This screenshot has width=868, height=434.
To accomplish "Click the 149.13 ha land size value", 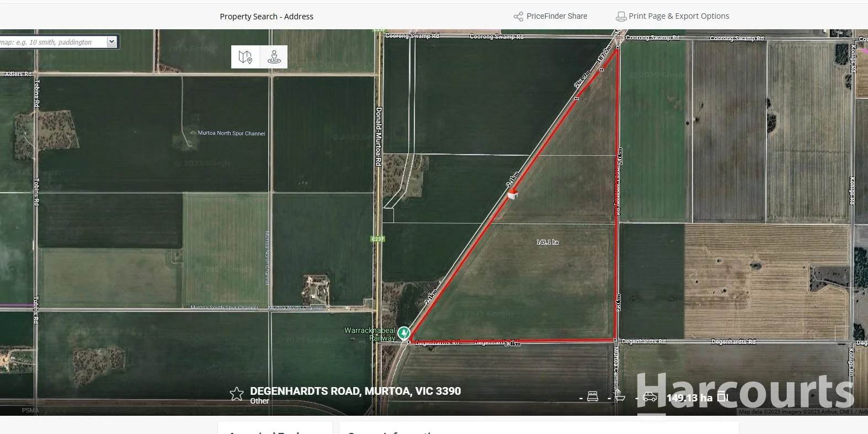I will pyautogui.click(x=689, y=398).
